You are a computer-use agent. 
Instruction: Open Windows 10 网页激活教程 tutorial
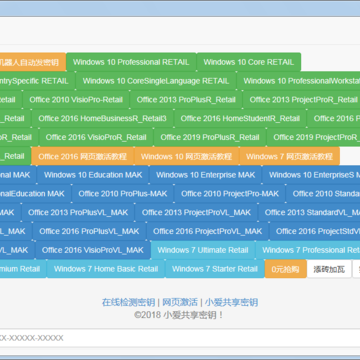(x=186, y=156)
